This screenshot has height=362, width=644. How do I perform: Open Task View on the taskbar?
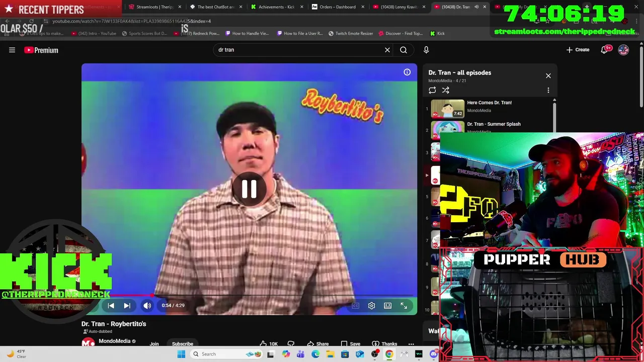[x=271, y=354]
